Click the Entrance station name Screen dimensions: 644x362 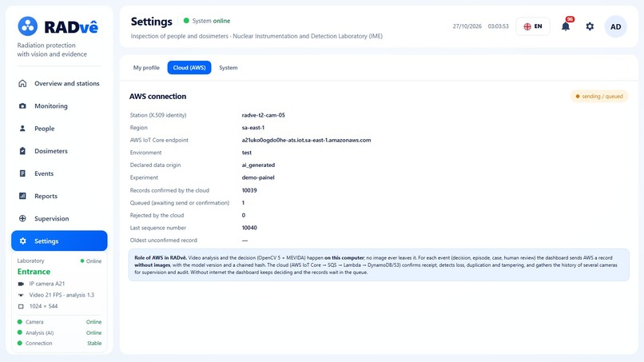point(34,272)
